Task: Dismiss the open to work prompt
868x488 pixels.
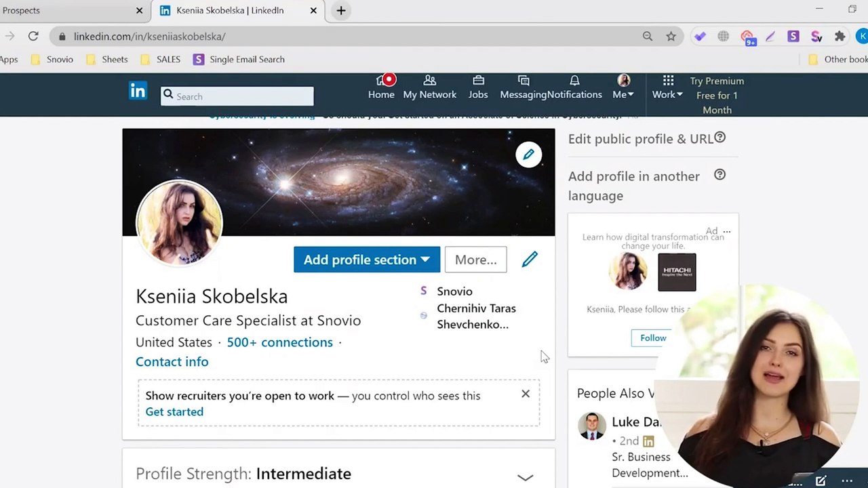Action: tap(526, 394)
